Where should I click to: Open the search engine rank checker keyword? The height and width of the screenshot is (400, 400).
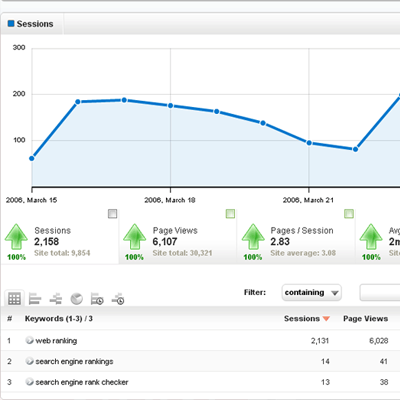pyautogui.click(x=82, y=382)
